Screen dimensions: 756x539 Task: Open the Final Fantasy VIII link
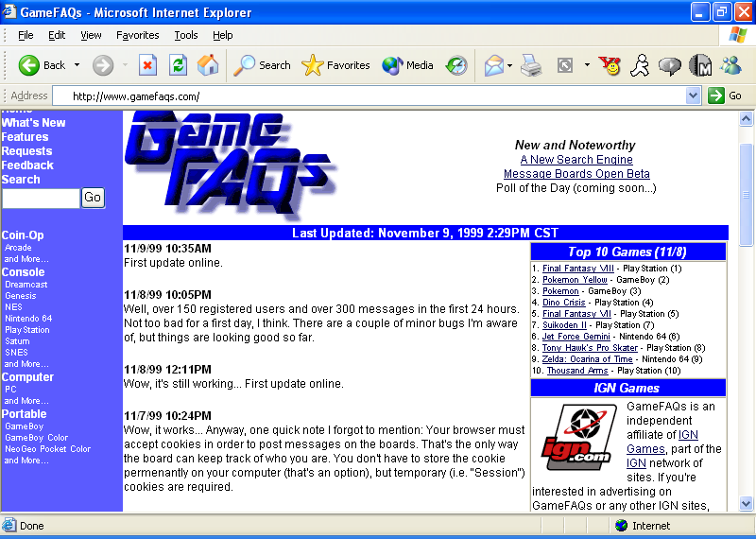577,269
